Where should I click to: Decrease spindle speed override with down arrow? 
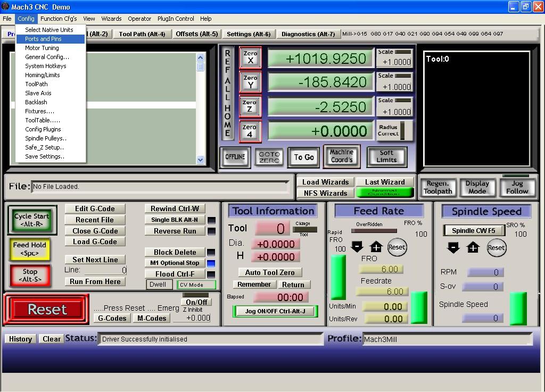click(453, 247)
